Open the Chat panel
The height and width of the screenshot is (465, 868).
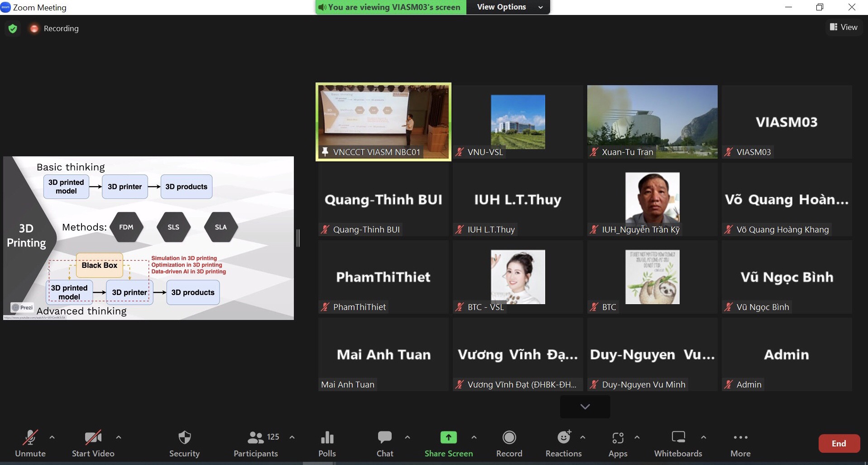(x=384, y=438)
